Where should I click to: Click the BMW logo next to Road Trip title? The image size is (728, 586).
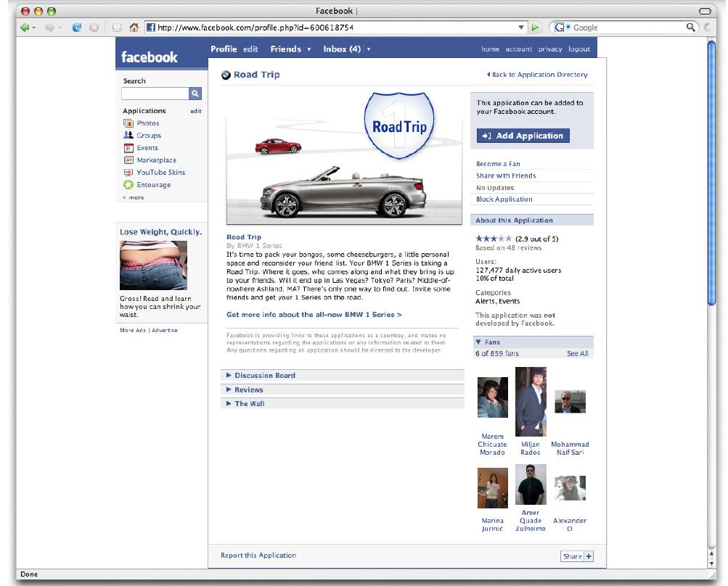pyautogui.click(x=226, y=75)
